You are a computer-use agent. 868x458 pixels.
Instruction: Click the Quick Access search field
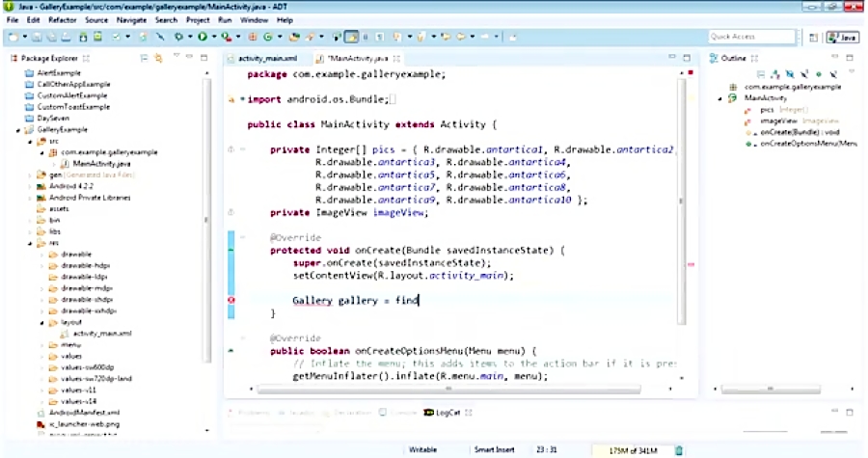point(751,37)
